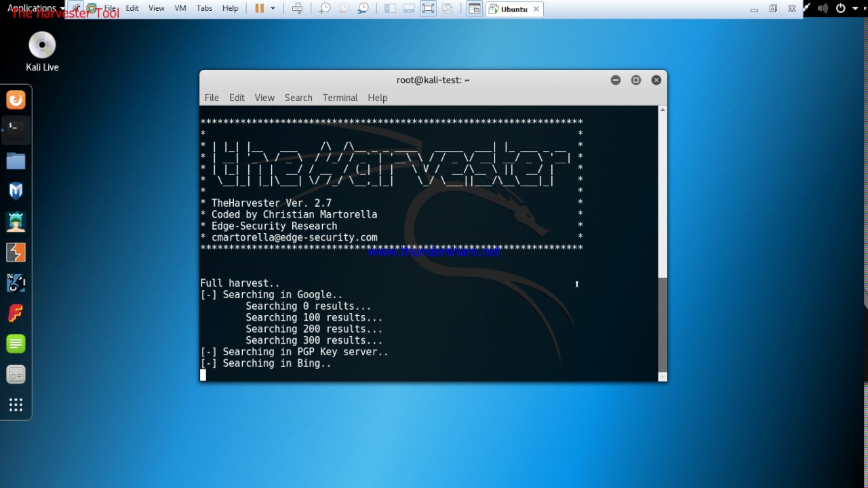Take a VM snapshot
The image size is (868, 488).
[325, 8]
